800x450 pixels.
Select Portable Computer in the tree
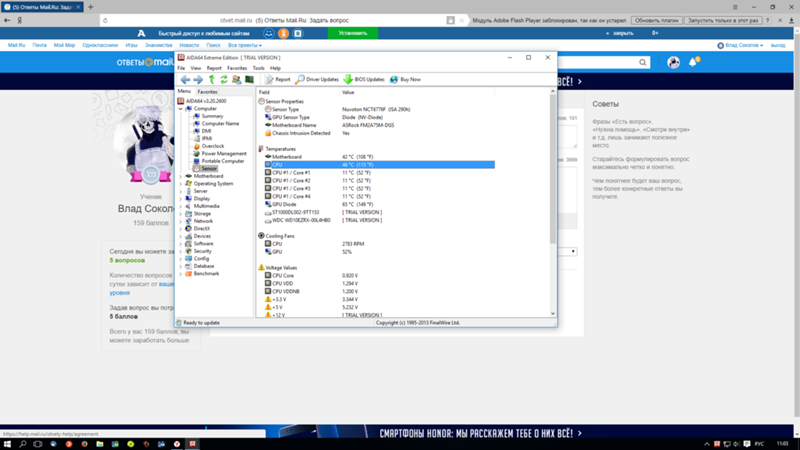click(222, 161)
